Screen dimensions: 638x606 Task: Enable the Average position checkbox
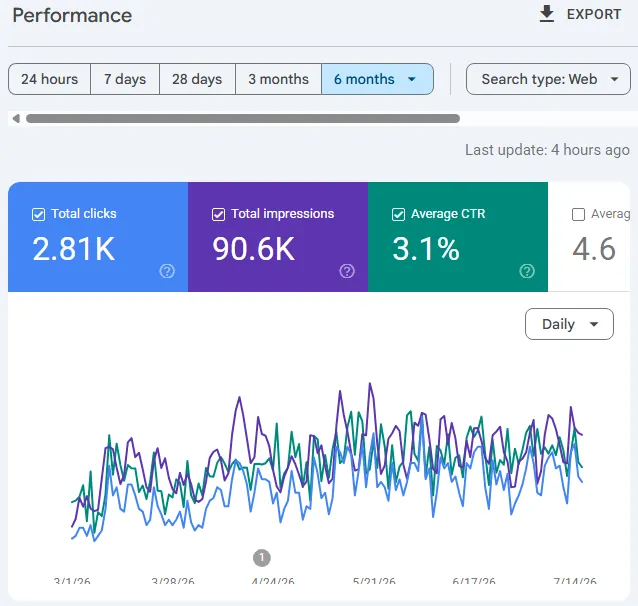(578, 214)
